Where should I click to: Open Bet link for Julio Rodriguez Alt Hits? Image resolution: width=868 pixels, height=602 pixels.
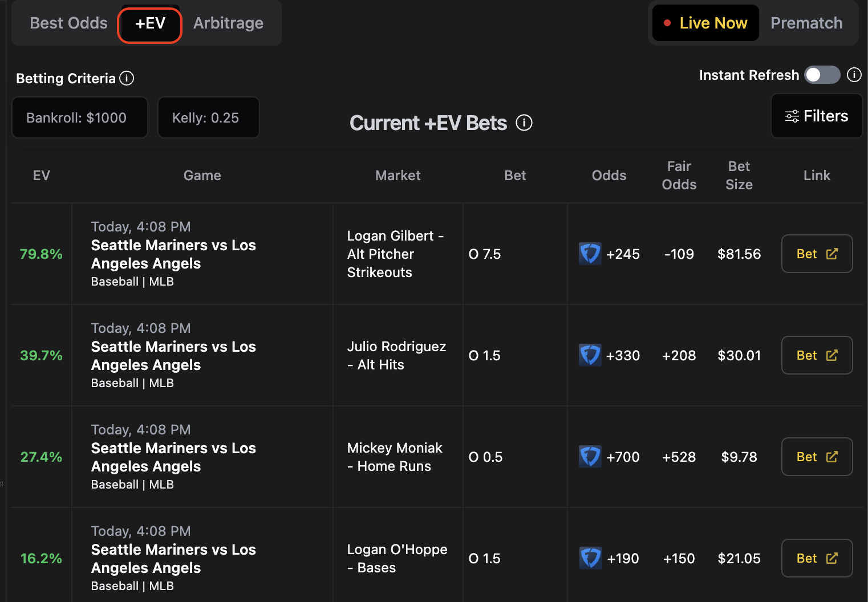[817, 355]
